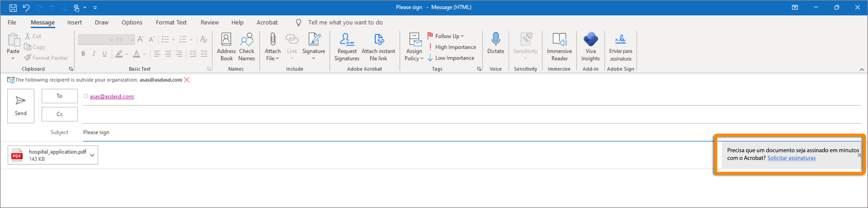Start Dictate voice input
This screenshot has height=208, width=868.
495,43
